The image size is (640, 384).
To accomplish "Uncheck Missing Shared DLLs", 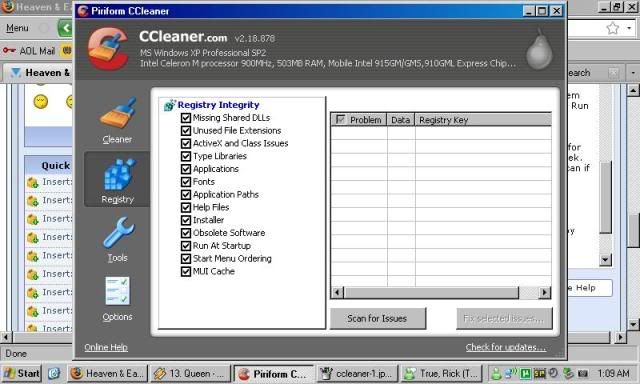I will [186, 118].
